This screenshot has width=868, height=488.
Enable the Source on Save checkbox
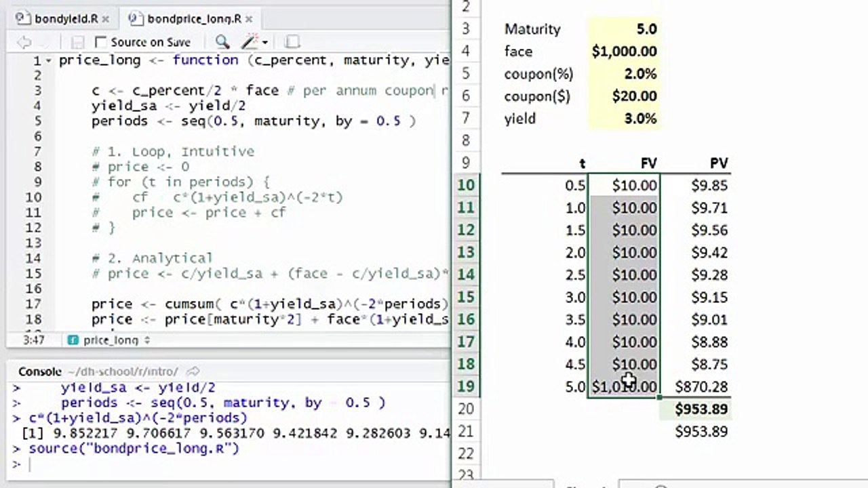click(101, 42)
